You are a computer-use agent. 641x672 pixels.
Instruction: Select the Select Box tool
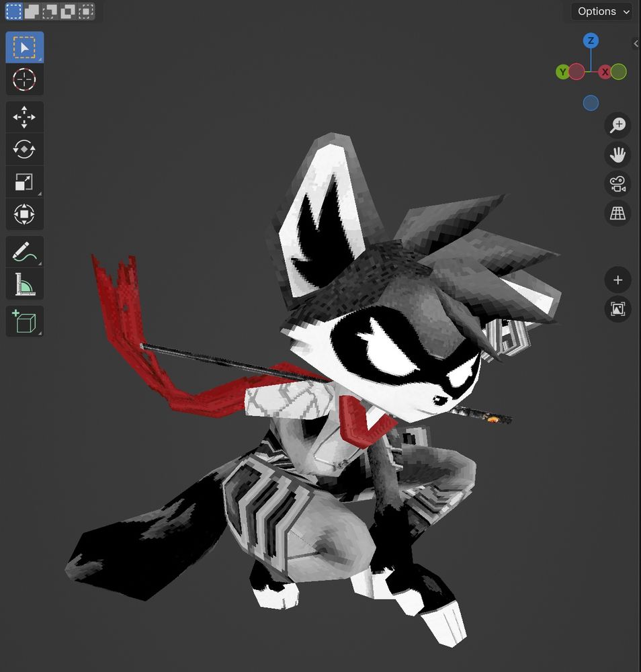tap(24, 47)
